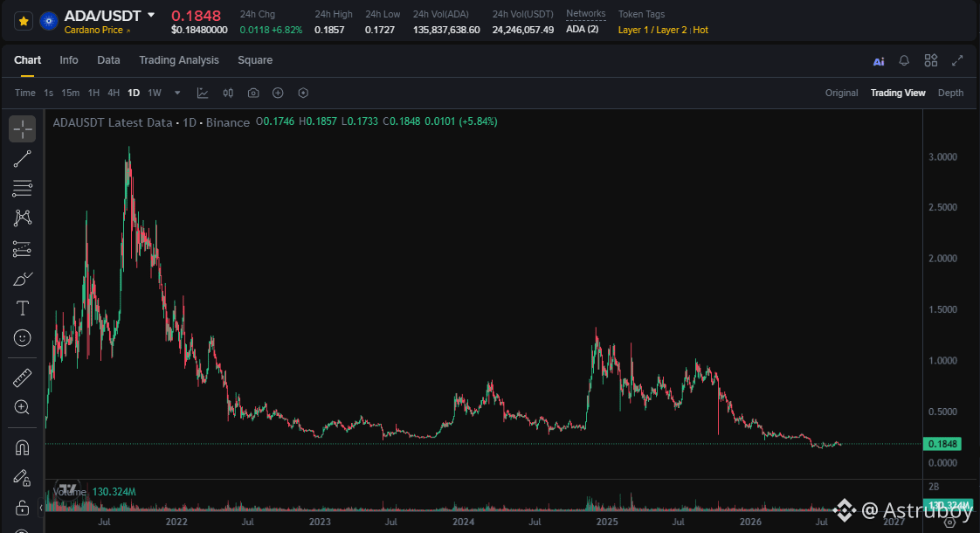
Task: Switch to Trading View chart
Action: pyautogui.click(x=898, y=93)
